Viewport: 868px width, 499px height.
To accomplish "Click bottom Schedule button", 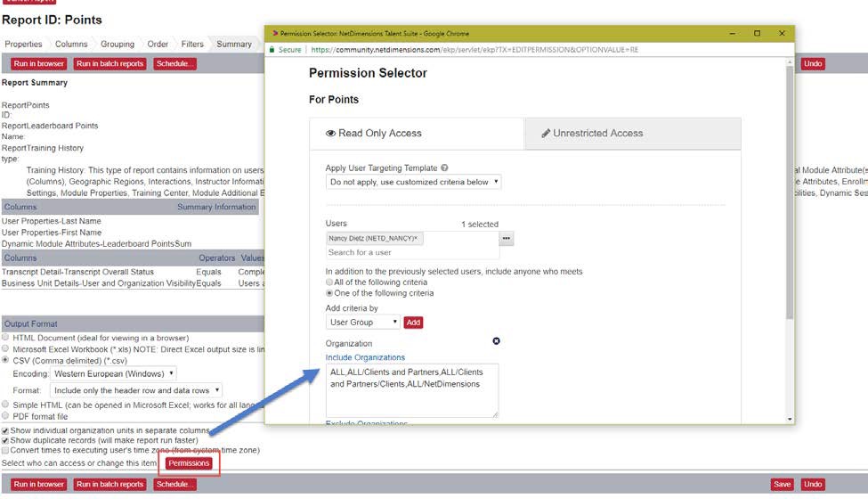I will (174, 484).
